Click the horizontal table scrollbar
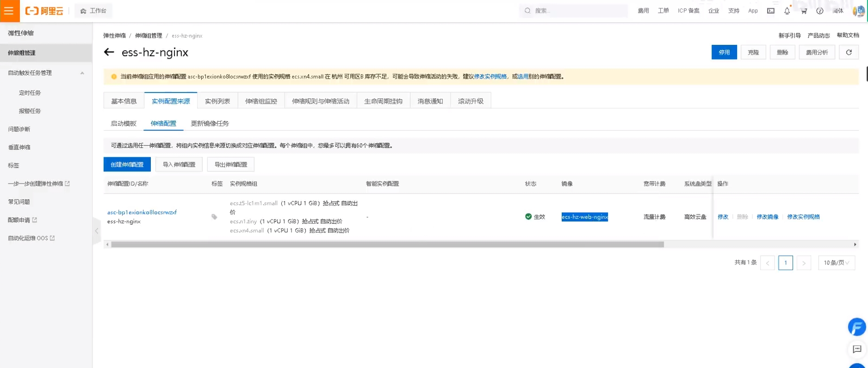 [x=387, y=245]
